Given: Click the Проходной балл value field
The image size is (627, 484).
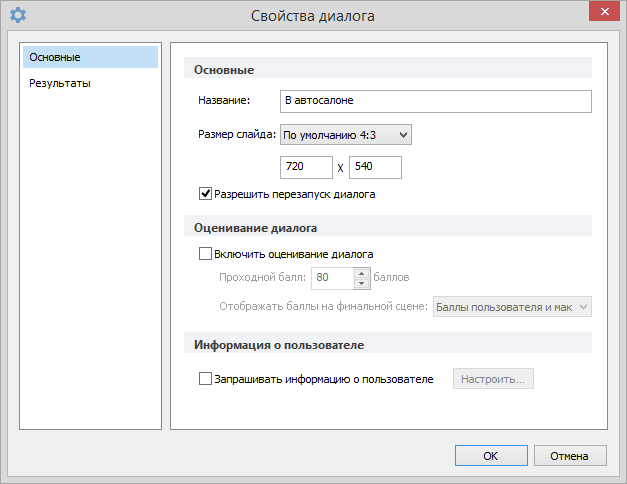Looking at the screenshot, I should [333, 278].
